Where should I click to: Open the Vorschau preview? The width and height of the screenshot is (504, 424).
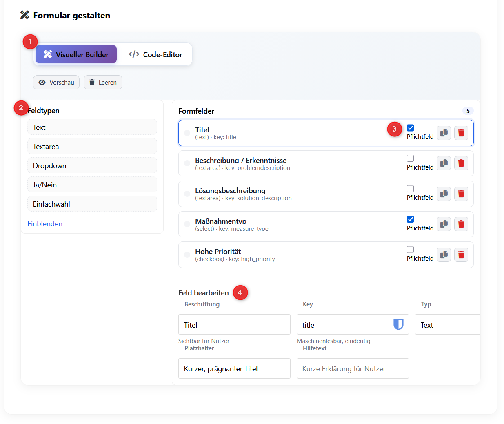tap(56, 82)
